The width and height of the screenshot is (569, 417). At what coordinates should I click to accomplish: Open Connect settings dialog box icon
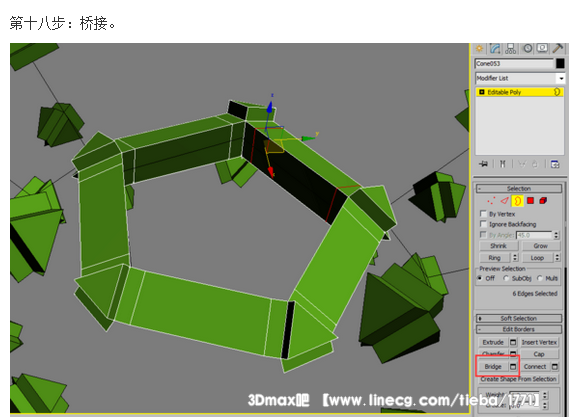point(555,367)
